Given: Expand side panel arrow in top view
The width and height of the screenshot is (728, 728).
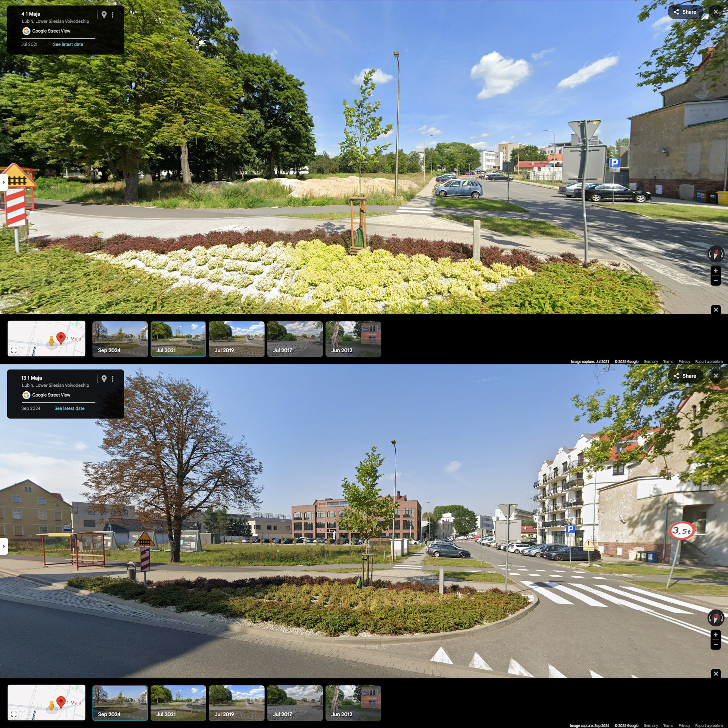Looking at the screenshot, I should point(4,182).
